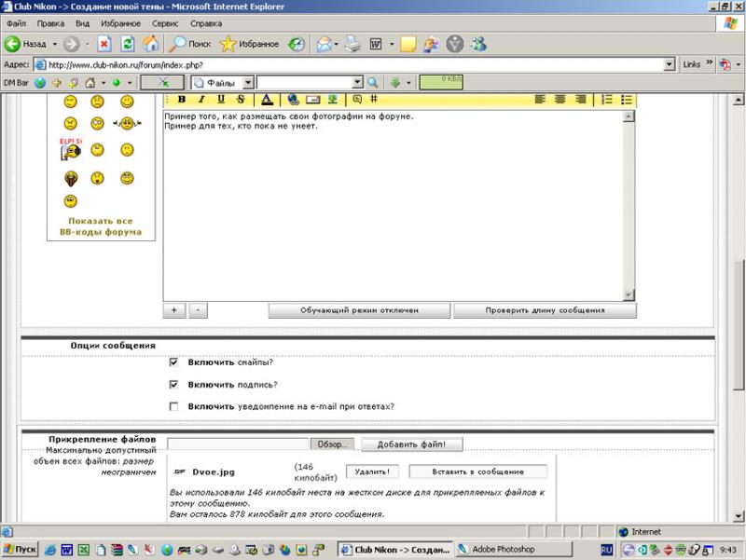
Task: Click Вставить в сообщение button
Action: coord(478,471)
